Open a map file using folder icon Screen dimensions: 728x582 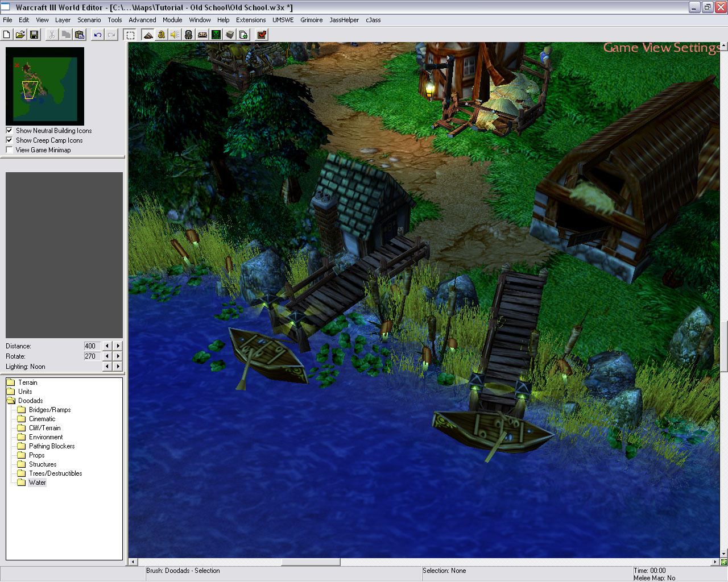(x=20, y=35)
